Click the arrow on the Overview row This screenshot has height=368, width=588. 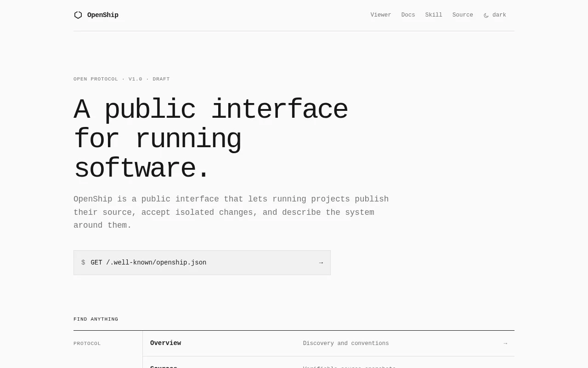(x=505, y=344)
